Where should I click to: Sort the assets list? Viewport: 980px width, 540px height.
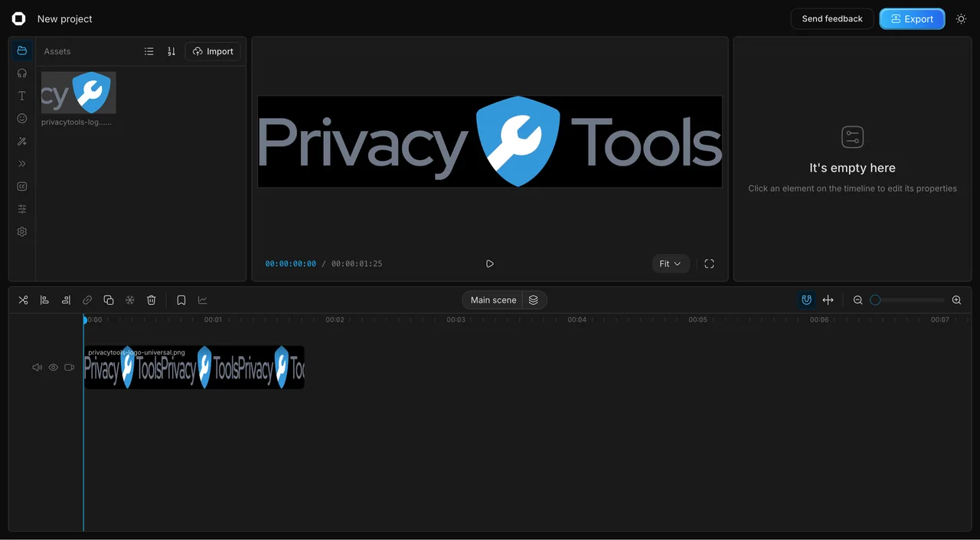(171, 51)
